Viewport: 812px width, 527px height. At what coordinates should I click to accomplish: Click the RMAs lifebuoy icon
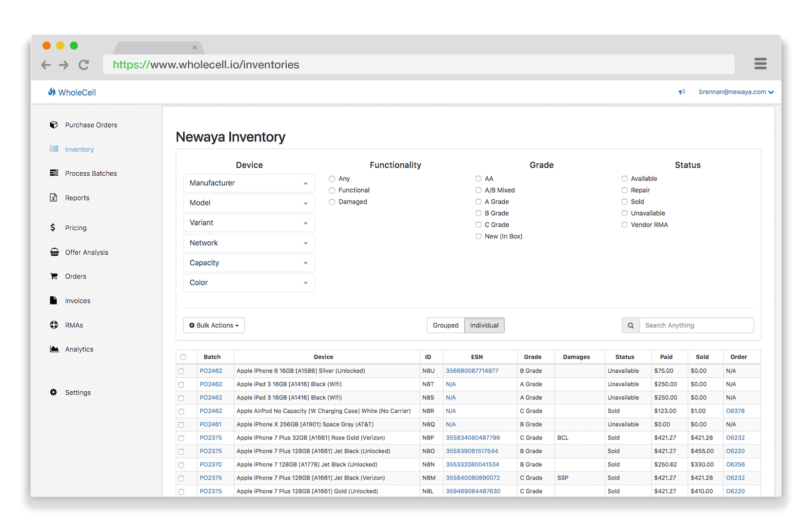[x=54, y=324]
